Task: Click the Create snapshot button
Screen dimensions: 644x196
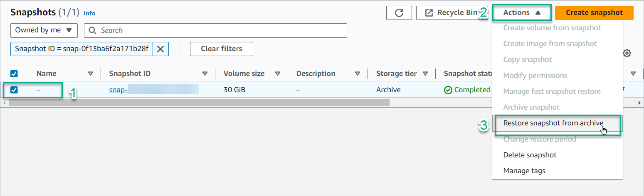Action: click(594, 12)
